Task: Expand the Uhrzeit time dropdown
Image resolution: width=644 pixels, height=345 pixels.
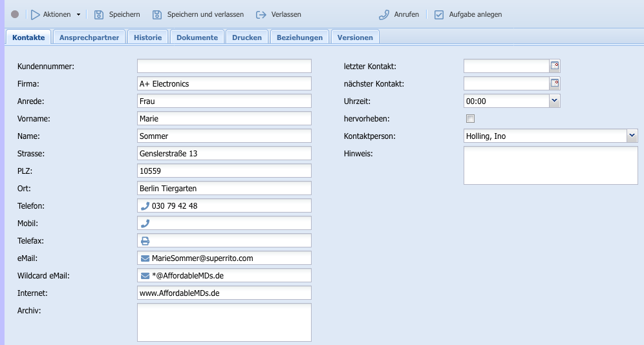Action: [554, 101]
